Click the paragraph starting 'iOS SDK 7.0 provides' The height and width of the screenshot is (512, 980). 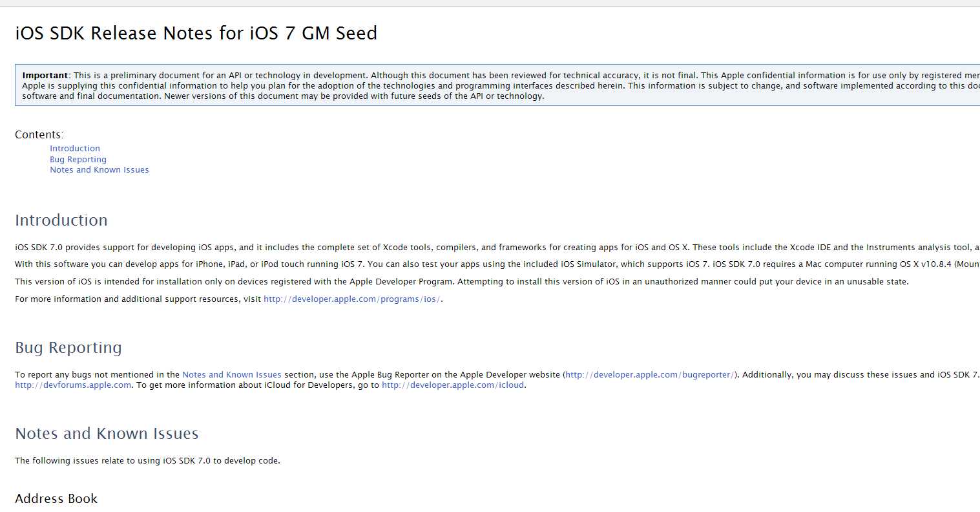497,248
